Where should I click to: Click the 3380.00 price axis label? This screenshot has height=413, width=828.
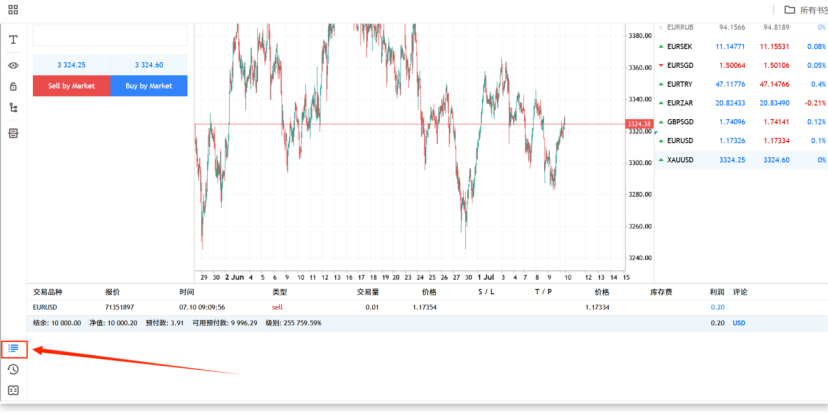point(639,35)
